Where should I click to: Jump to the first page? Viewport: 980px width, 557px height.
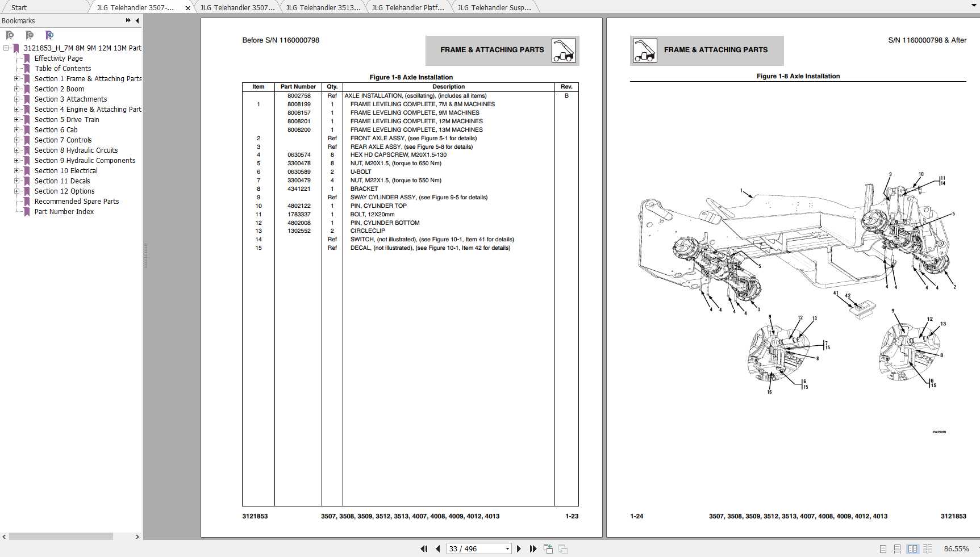(x=424, y=548)
